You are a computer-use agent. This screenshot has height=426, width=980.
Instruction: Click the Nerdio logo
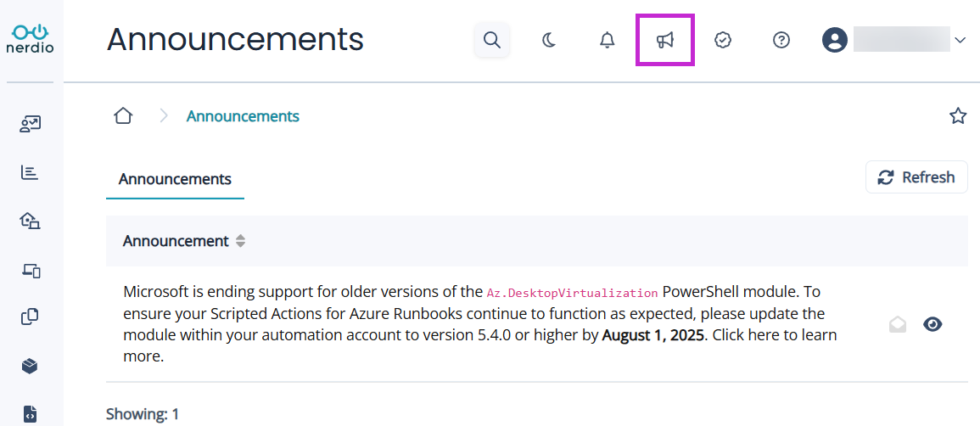[31, 39]
